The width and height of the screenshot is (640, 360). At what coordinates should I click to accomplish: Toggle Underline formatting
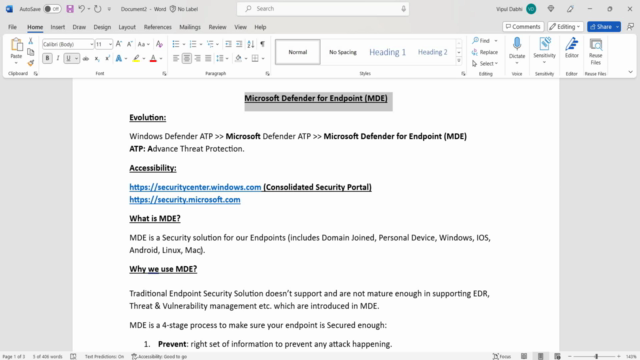(x=68, y=59)
